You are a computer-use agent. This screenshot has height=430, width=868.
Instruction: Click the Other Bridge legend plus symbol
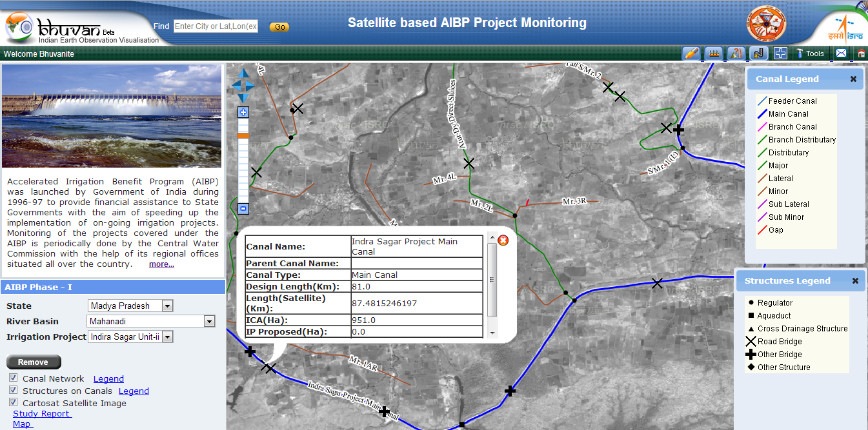point(751,355)
